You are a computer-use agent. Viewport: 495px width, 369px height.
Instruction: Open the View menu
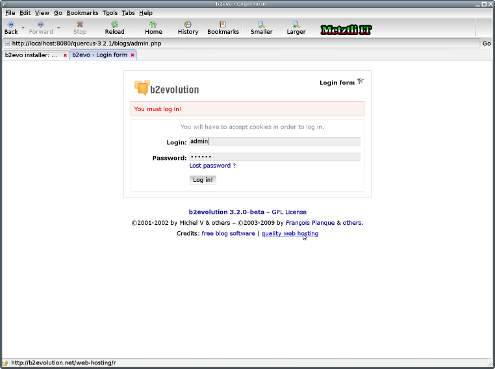[42, 13]
